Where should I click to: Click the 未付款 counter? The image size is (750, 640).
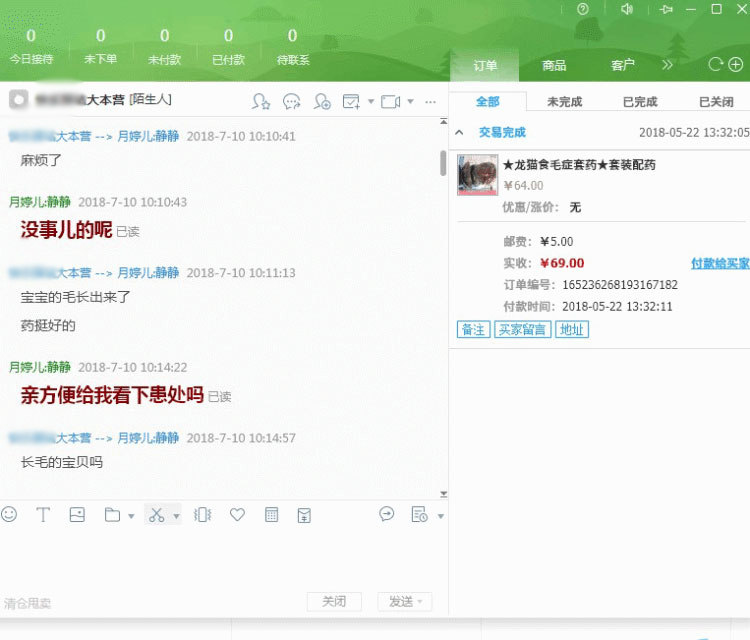pyautogui.click(x=165, y=47)
